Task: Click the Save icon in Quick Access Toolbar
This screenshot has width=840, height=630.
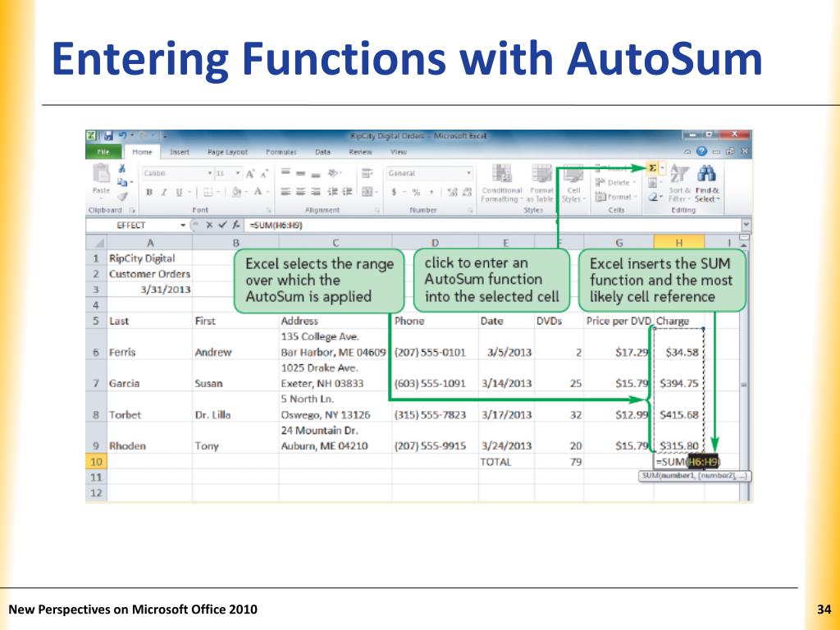Action: [108, 136]
